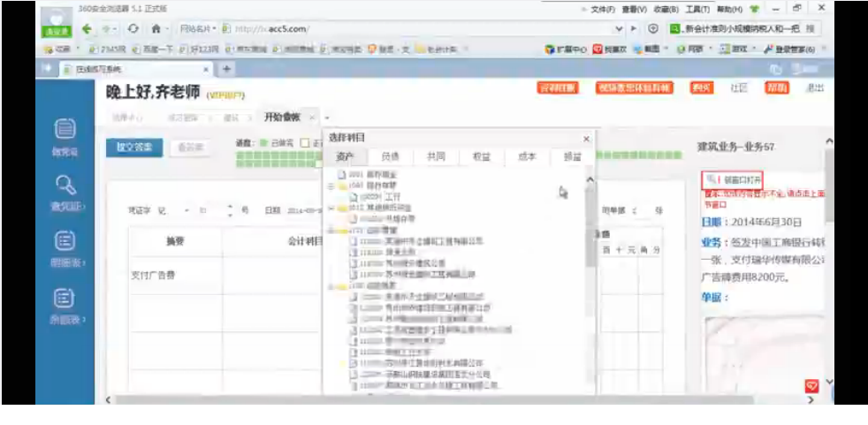Click the 购买 orange button
The image size is (868, 425).
[702, 88]
